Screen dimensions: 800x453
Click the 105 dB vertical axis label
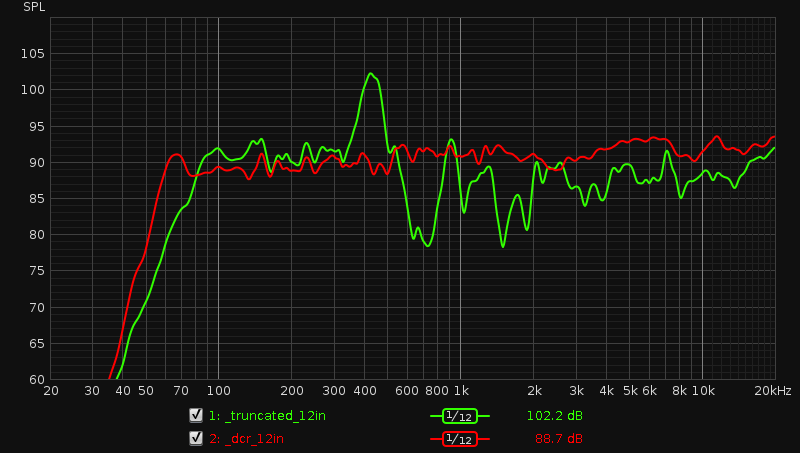coord(33,54)
